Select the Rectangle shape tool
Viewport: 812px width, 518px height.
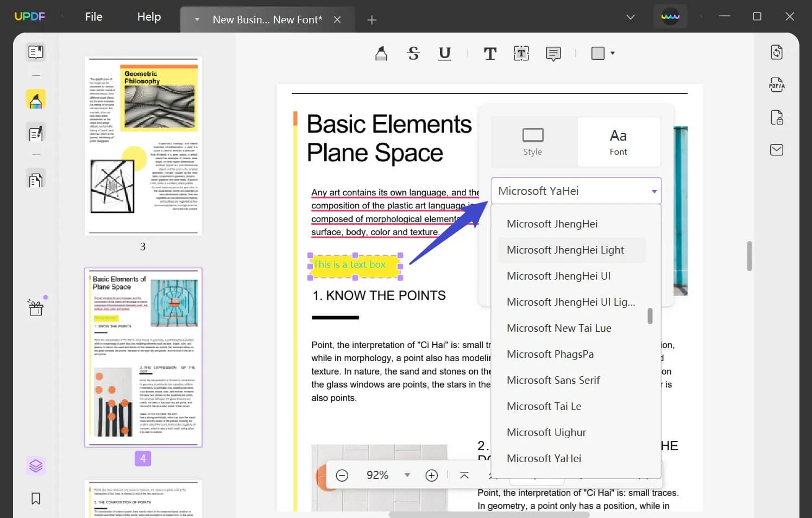click(x=598, y=53)
